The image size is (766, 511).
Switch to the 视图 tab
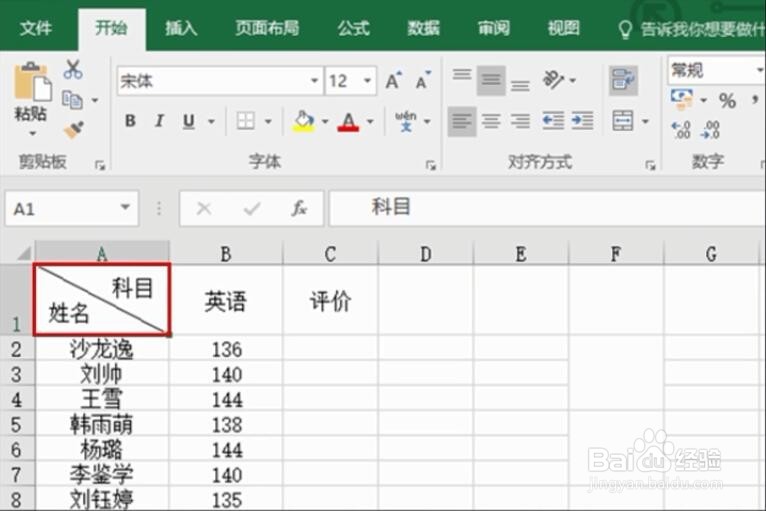(x=563, y=29)
